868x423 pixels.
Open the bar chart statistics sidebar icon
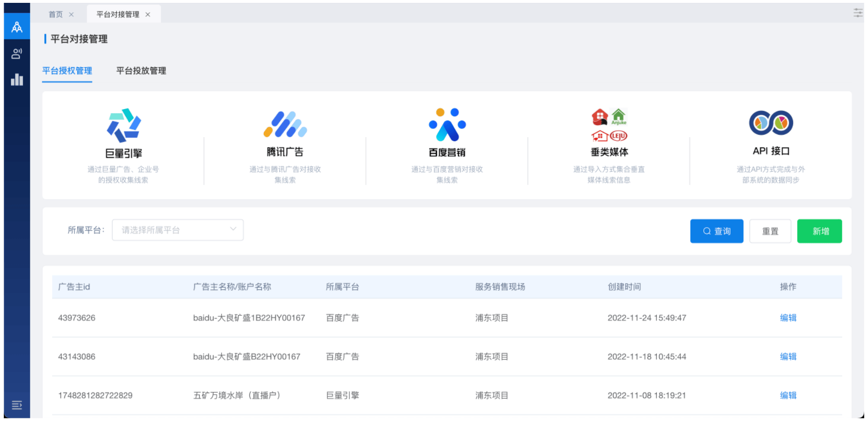17,80
